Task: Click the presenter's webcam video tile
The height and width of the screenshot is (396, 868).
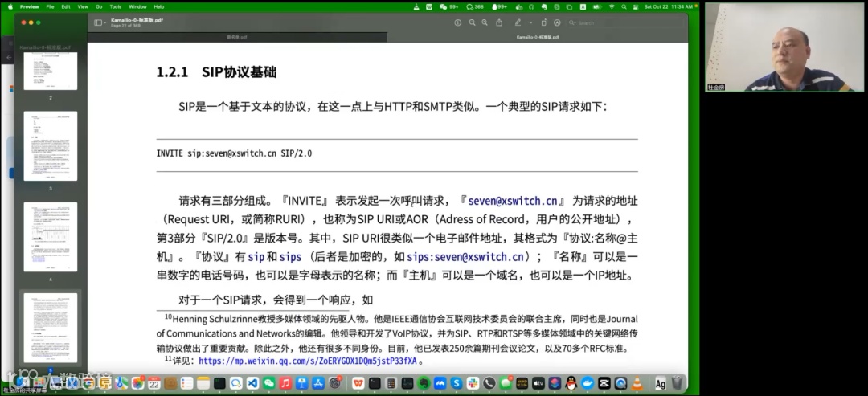Action: coord(784,47)
